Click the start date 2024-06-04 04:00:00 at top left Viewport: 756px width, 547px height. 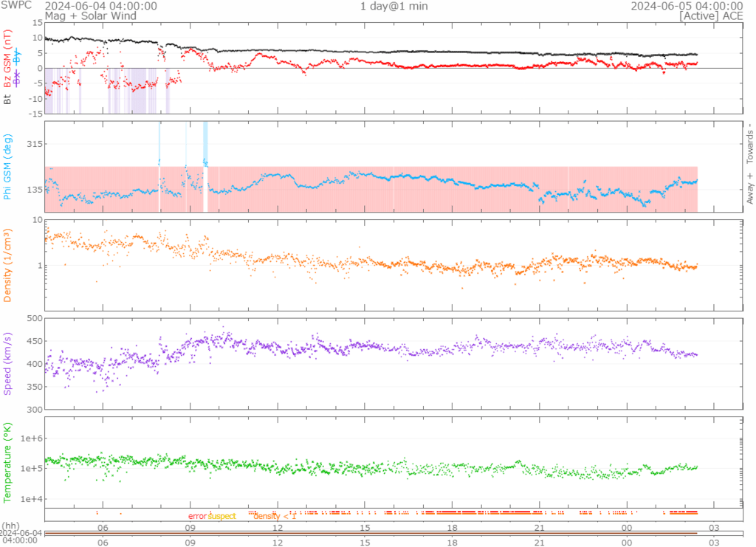click(100, 6)
